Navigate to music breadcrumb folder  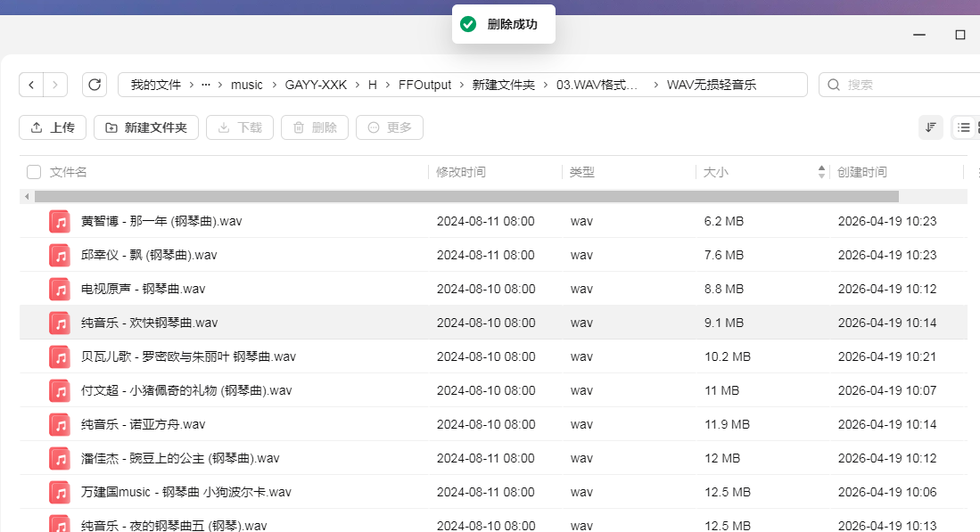(x=247, y=85)
